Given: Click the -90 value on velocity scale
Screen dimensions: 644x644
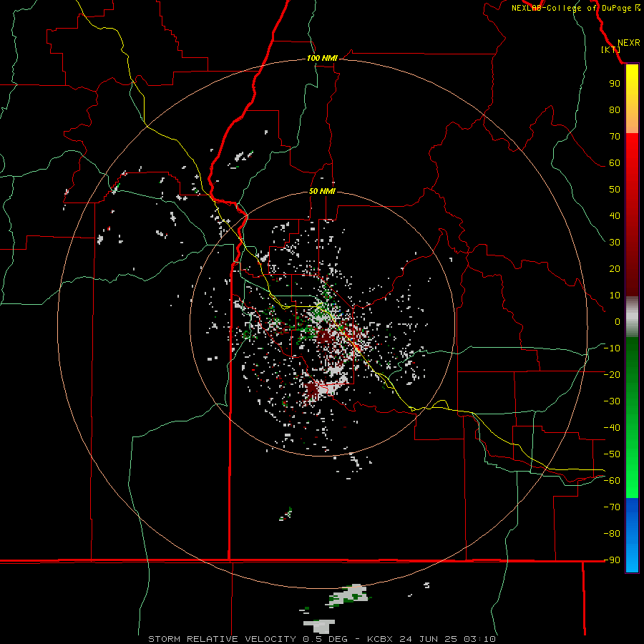Looking at the screenshot, I should (x=612, y=560).
